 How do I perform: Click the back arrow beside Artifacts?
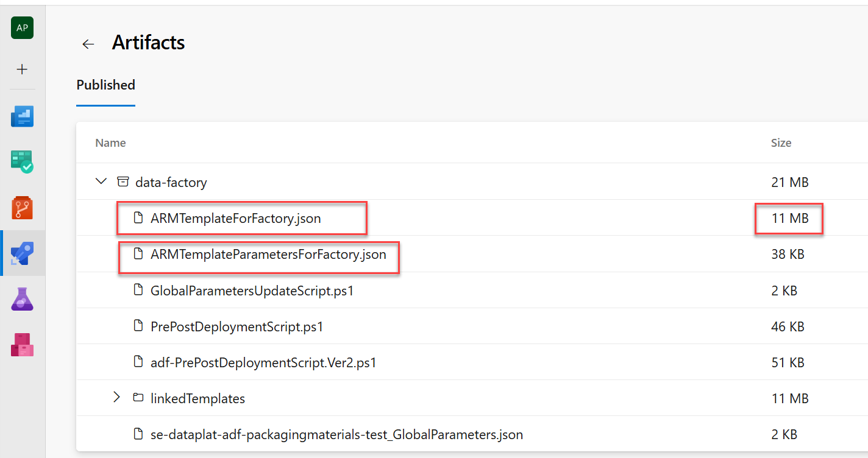tap(88, 44)
